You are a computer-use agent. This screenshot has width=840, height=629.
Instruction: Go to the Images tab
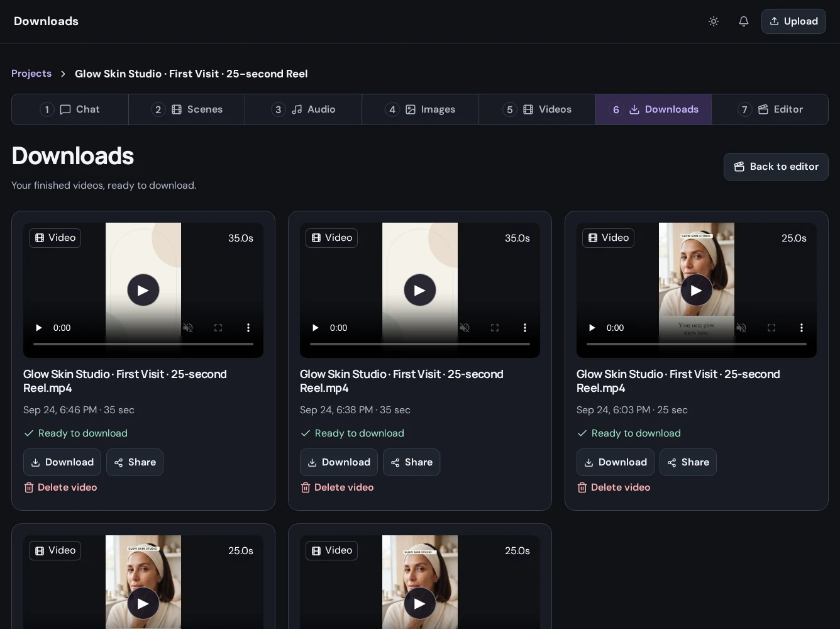click(420, 109)
